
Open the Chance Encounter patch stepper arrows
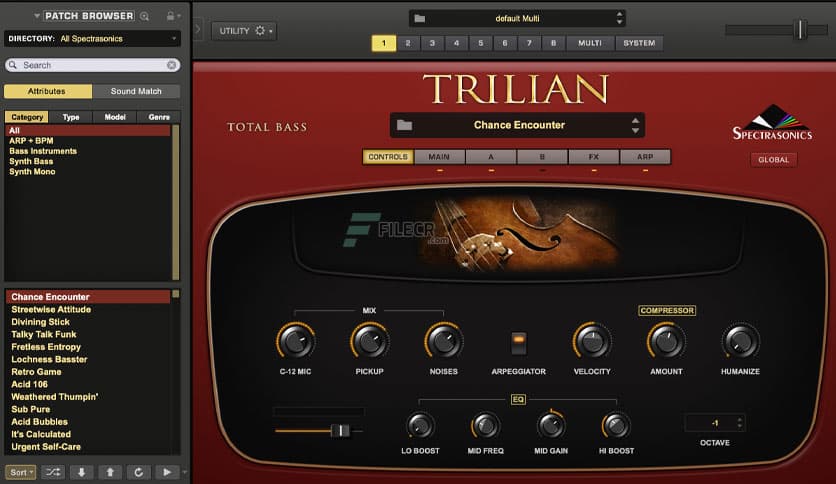[635, 125]
